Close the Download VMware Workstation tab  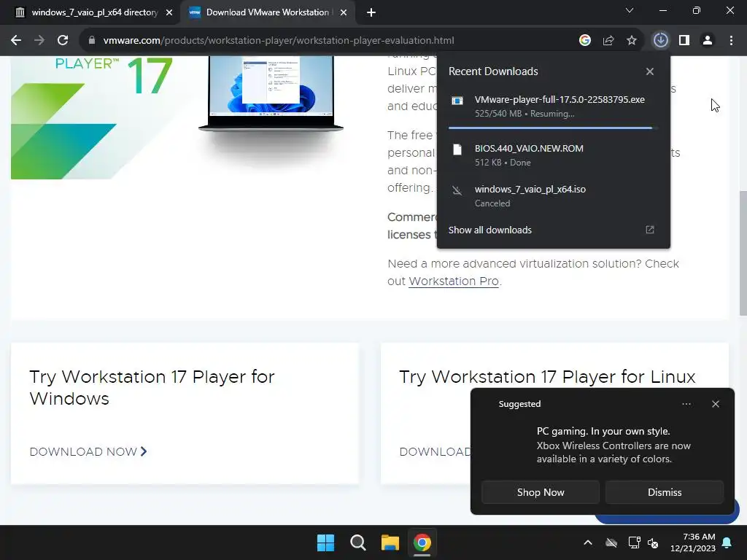pos(344,12)
